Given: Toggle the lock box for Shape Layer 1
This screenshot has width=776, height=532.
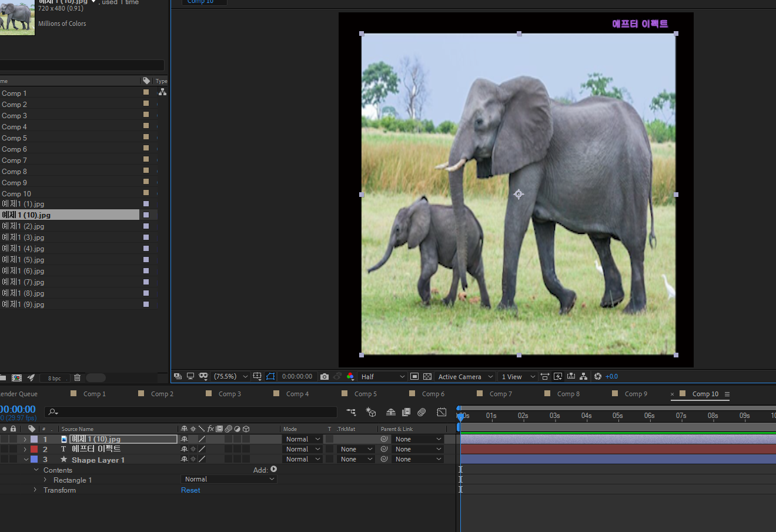Looking at the screenshot, I should (x=13, y=459).
